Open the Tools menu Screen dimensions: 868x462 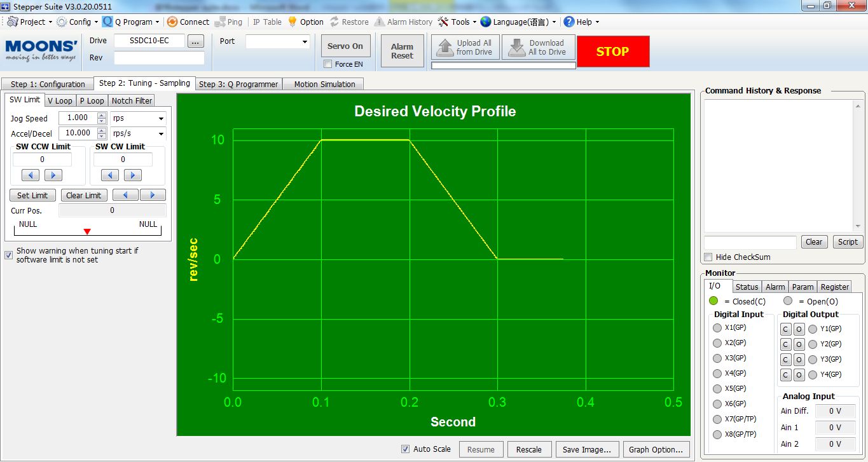[x=457, y=22]
